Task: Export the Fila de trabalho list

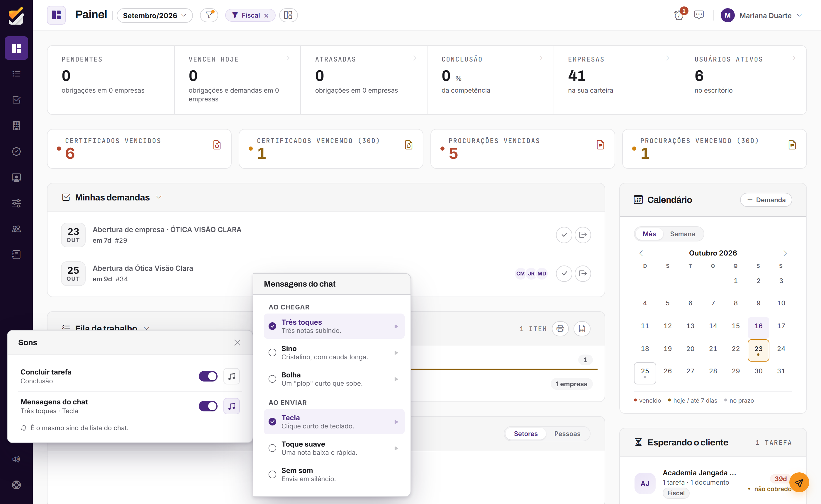Action: coord(582,329)
